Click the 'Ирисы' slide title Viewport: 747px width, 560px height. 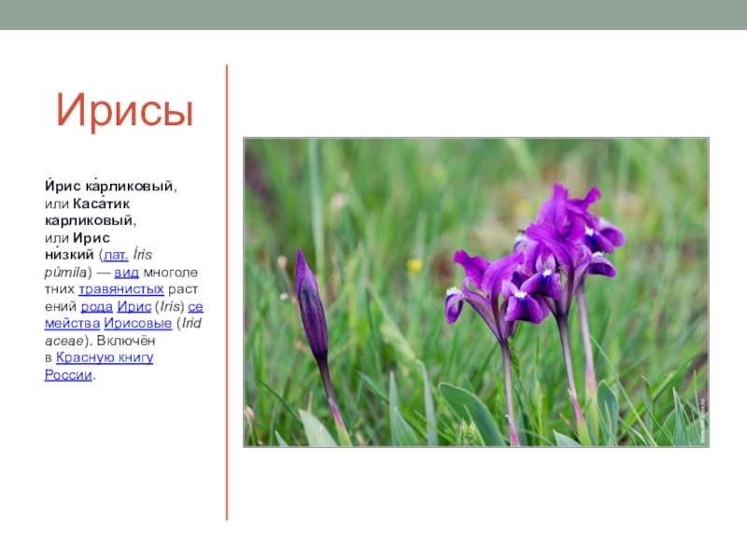click(124, 112)
